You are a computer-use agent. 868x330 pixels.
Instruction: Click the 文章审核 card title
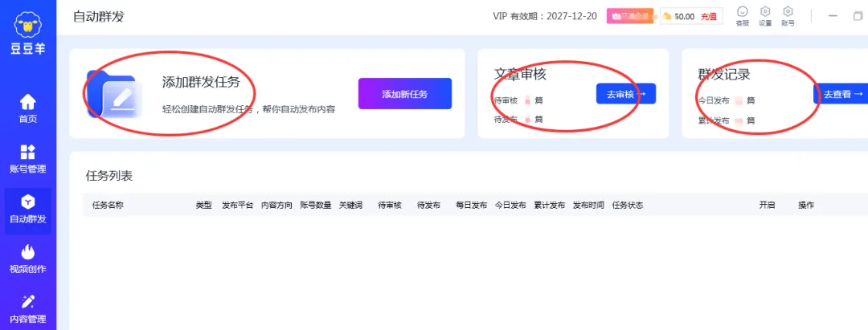(520, 74)
